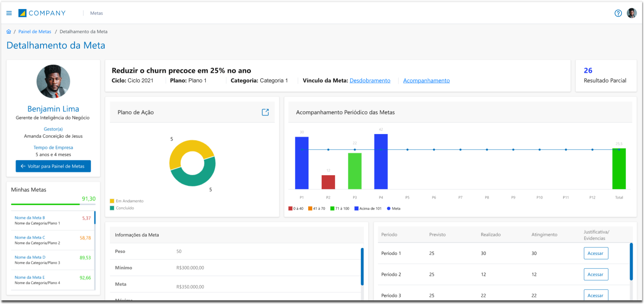Toggle 'Acima de 101' chart legend
The height and width of the screenshot is (304, 644).
pyautogui.click(x=368, y=209)
